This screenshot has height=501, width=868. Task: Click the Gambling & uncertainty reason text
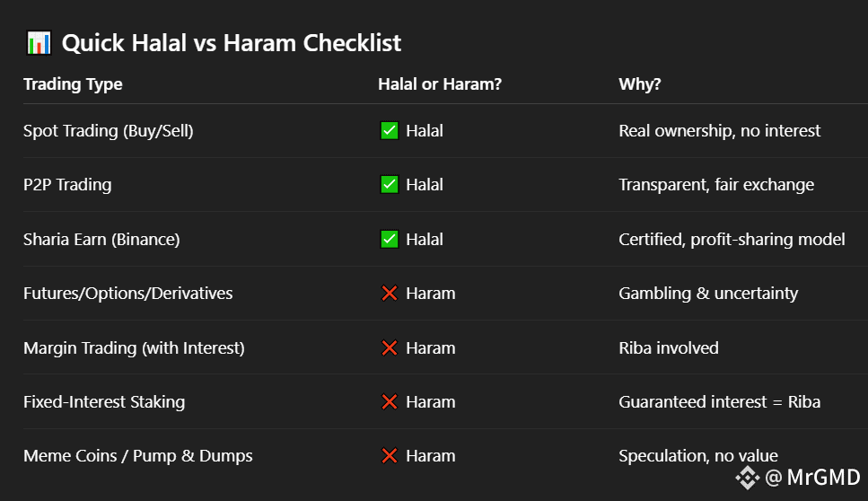[x=708, y=294]
